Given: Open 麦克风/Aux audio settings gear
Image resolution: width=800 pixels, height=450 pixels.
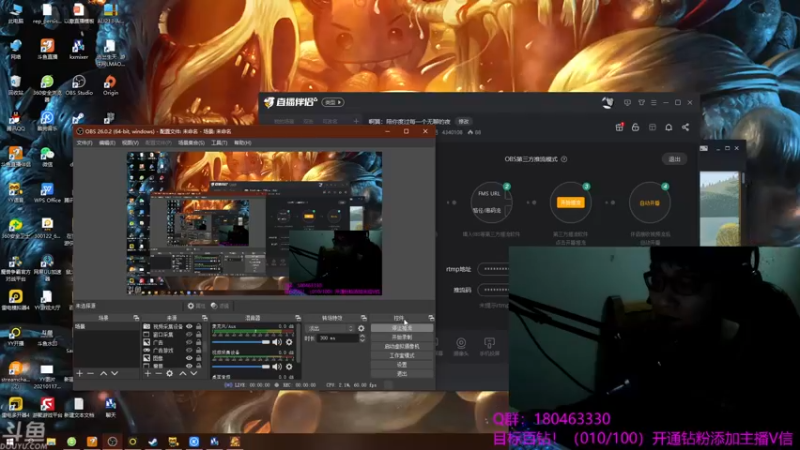Looking at the screenshot, I should tap(289, 342).
